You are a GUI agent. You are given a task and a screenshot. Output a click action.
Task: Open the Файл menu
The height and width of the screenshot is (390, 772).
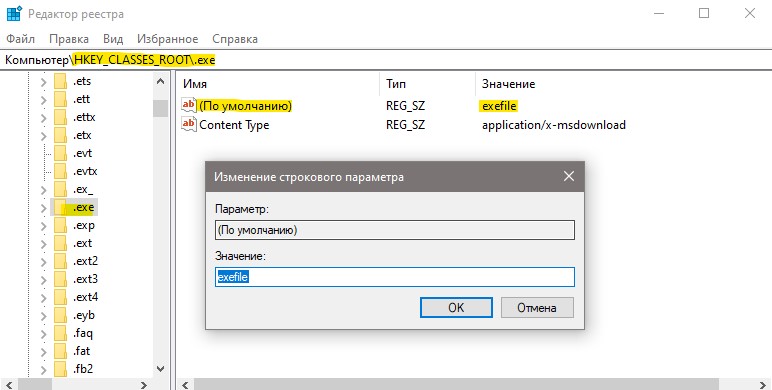pyautogui.click(x=20, y=39)
